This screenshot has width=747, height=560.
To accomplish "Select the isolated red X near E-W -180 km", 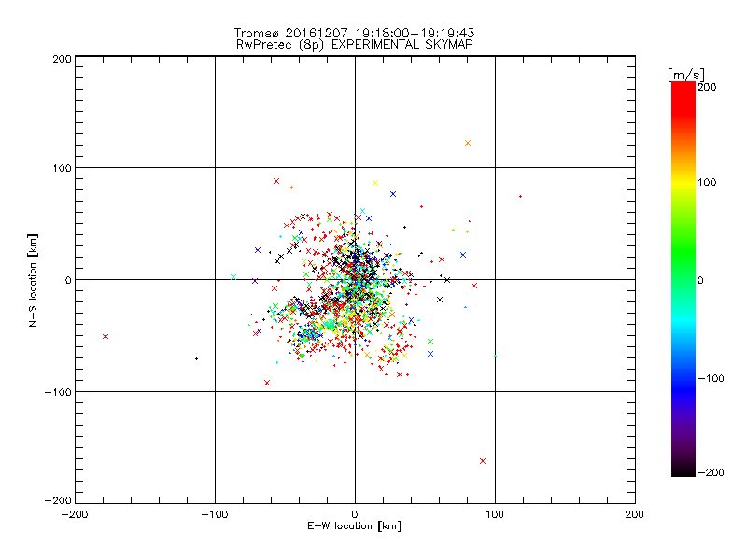I will pos(106,337).
